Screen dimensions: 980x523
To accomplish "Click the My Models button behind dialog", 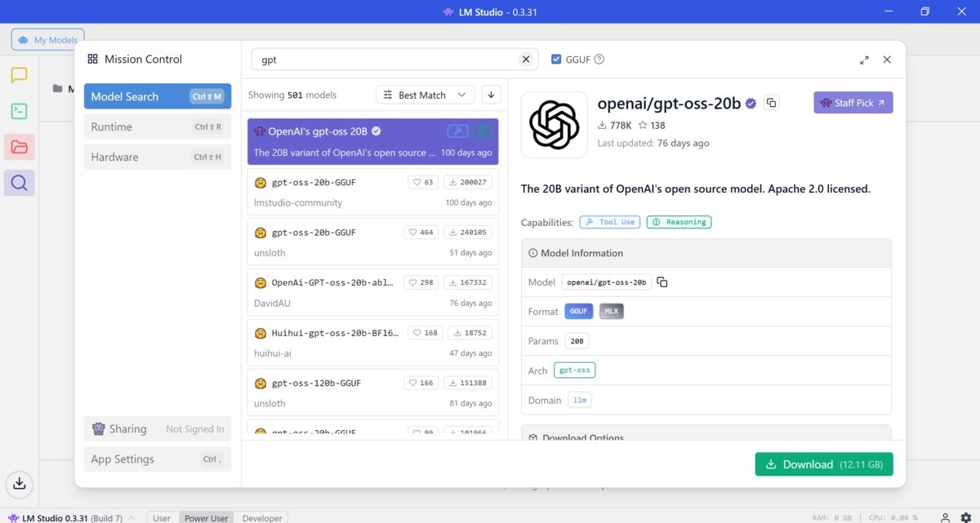I will click(47, 39).
